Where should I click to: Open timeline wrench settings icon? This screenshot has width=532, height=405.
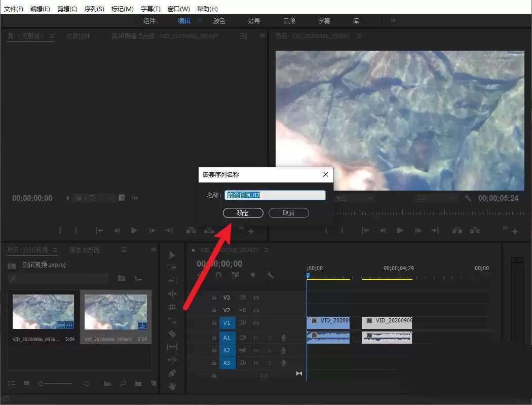270,275
